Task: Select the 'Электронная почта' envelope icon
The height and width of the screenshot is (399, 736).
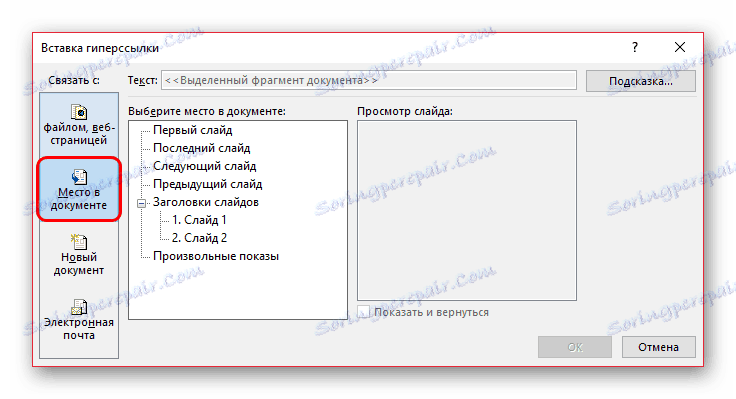Action: (79, 307)
